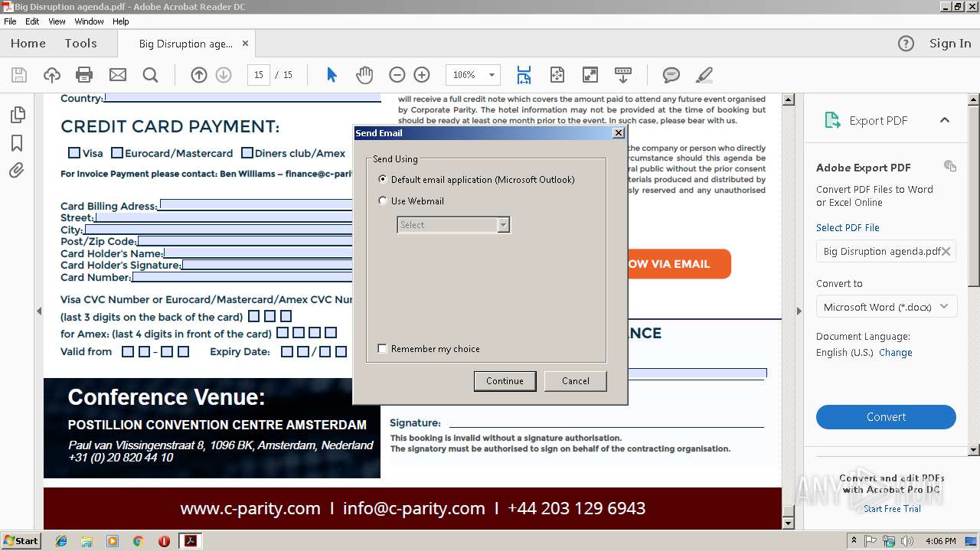Clear the selected PDF file
980x551 pixels.
point(946,251)
